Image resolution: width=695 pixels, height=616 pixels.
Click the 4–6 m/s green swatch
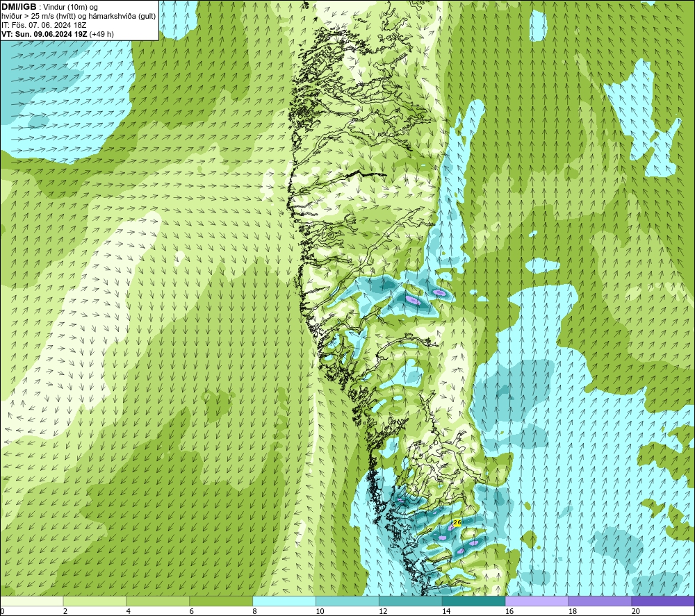pos(158,601)
